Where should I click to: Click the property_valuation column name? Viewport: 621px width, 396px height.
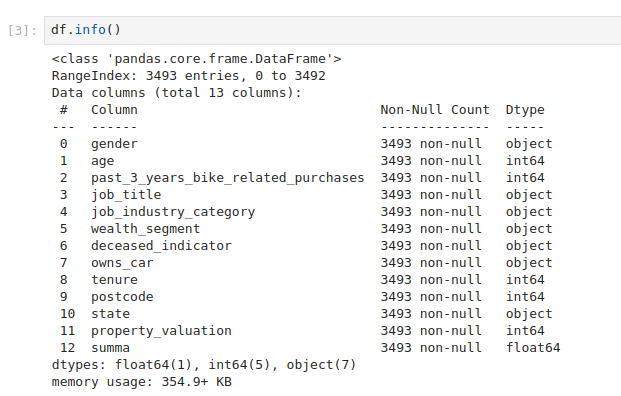tap(161, 331)
